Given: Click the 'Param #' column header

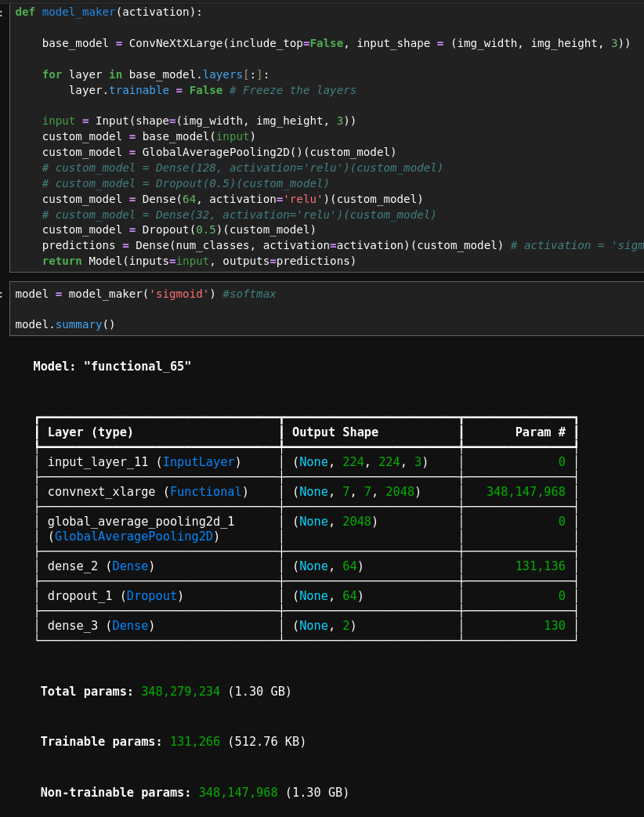Looking at the screenshot, I should tap(541, 432).
